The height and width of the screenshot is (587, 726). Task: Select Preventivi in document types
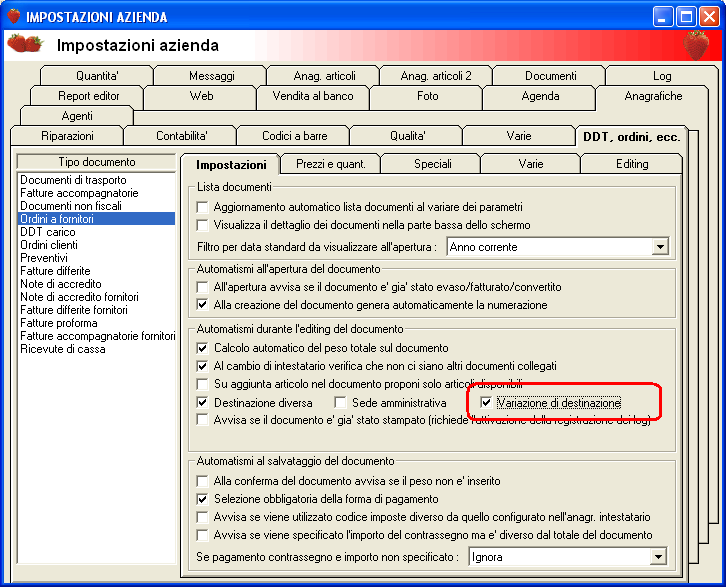pyautogui.click(x=97, y=258)
